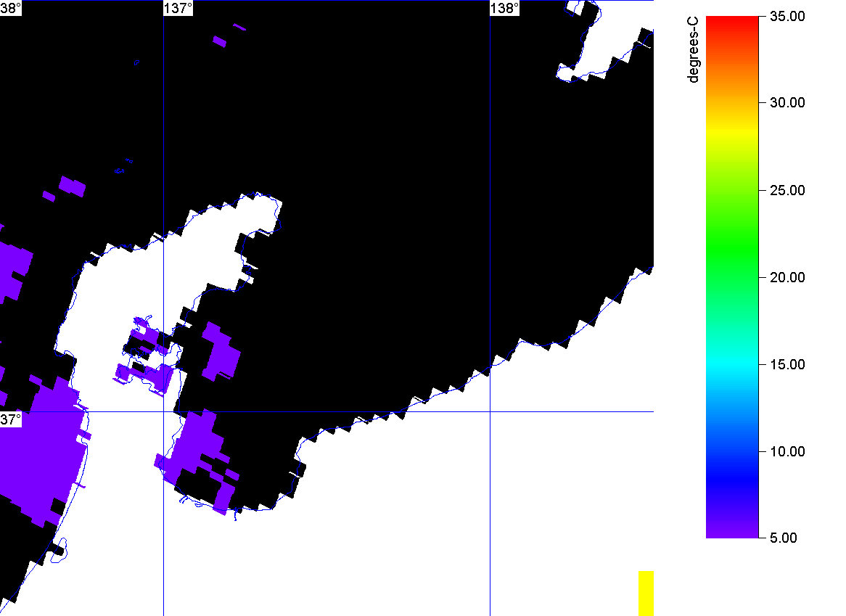Click the 38° latitude label in the corner
The width and height of the screenshot is (846, 616).
11,8
